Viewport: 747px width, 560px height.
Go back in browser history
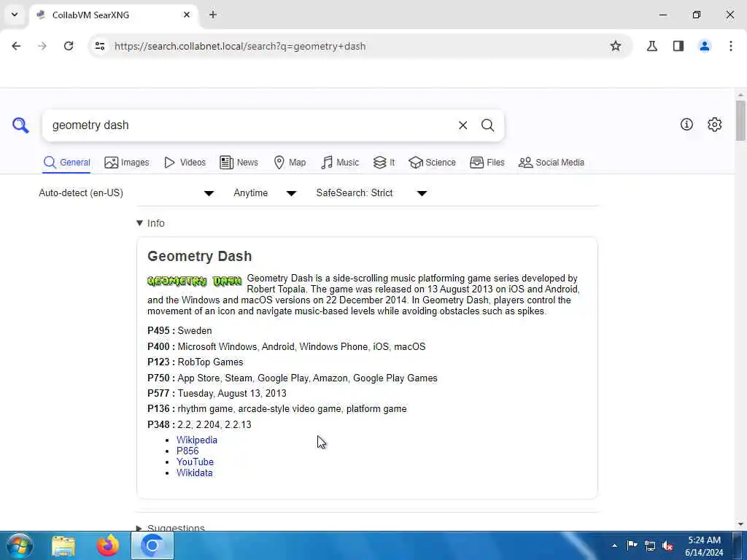click(x=16, y=46)
